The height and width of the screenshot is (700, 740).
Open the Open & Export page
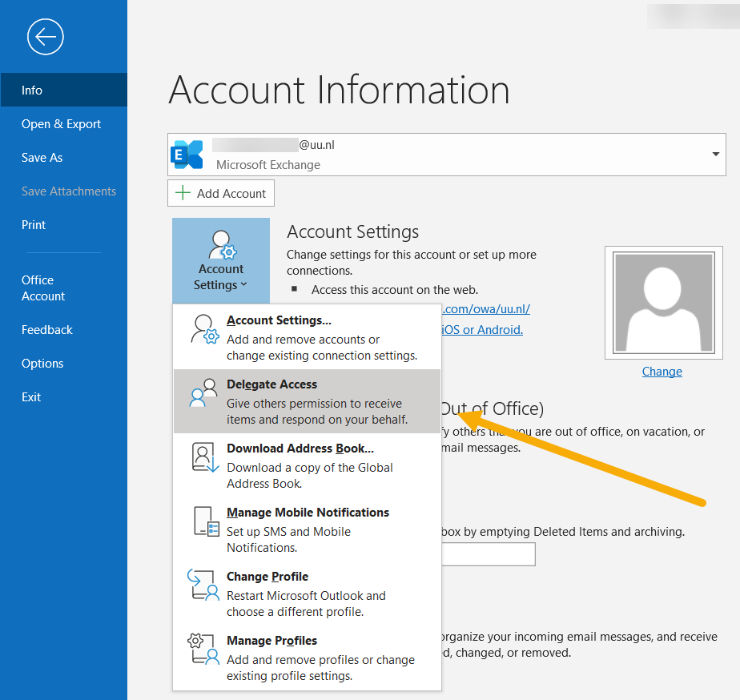pos(64,123)
